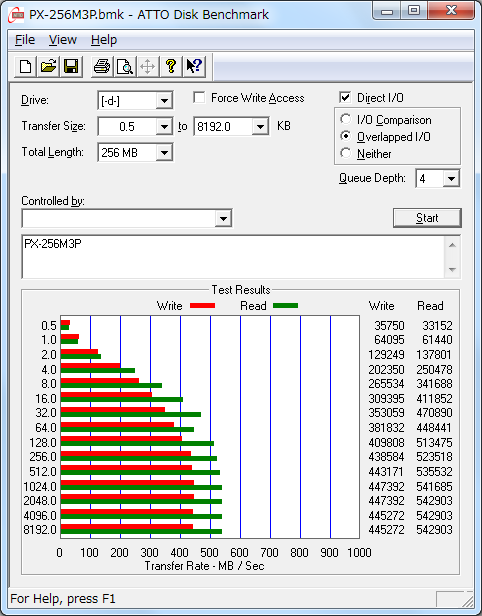Save the benchmark with floppy disk icon

71,66
